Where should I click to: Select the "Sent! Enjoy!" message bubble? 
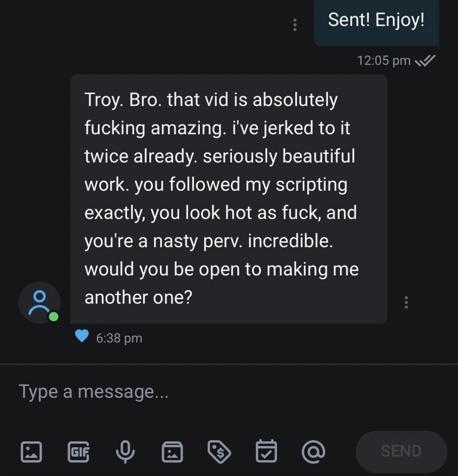[x=376, y=21]
